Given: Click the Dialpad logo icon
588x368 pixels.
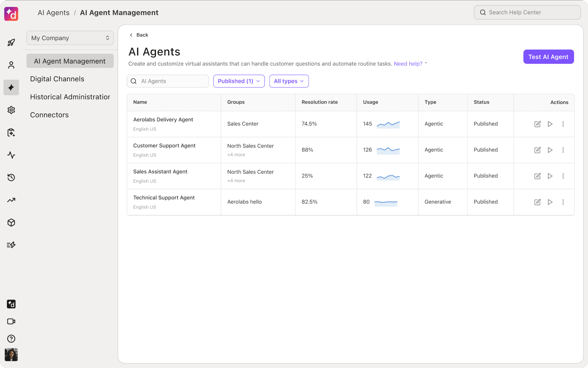Looking at the screenshot, I should pos(11,14).
